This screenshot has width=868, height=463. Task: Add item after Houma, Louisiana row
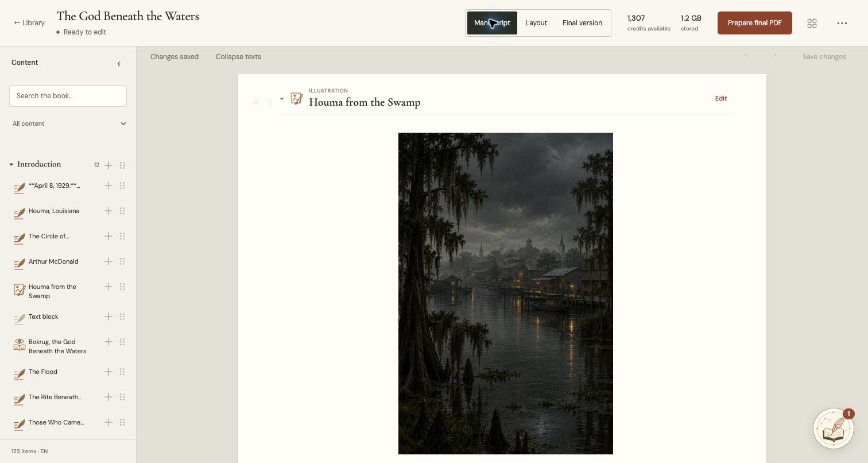point(108,211)
